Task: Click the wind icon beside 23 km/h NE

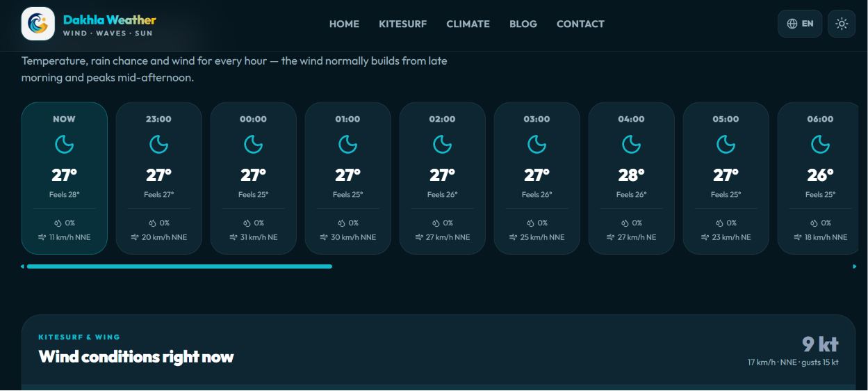Action: coord(705,237)
